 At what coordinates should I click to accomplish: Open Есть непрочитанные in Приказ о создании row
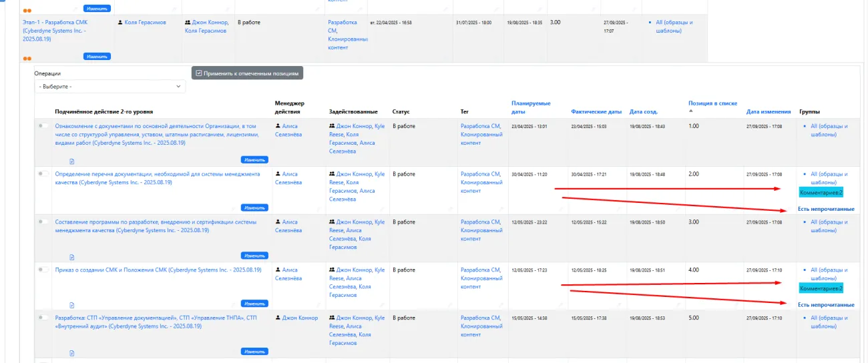[825, 305]
